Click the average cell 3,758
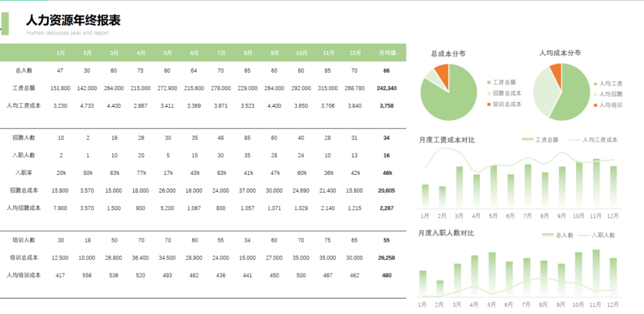 (x=386, y=106)
